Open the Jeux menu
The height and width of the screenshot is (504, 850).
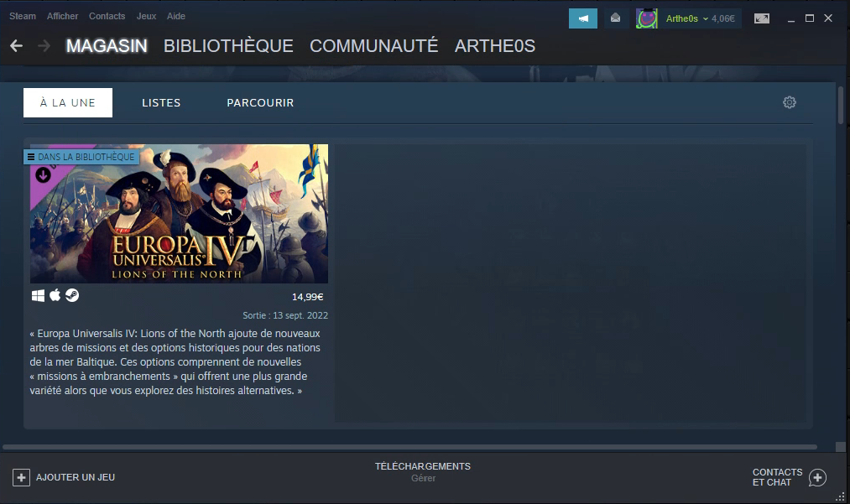[146, 16]
